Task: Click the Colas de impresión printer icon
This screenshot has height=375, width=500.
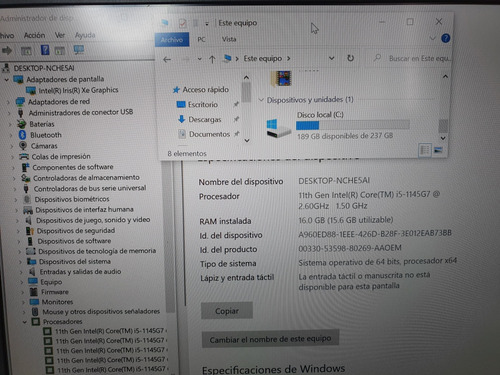Action: [x=24, y=156]
